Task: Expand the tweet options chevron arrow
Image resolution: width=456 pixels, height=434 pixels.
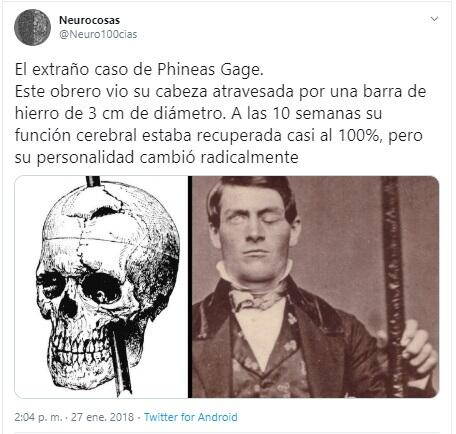Action: (x=434, y=19)
